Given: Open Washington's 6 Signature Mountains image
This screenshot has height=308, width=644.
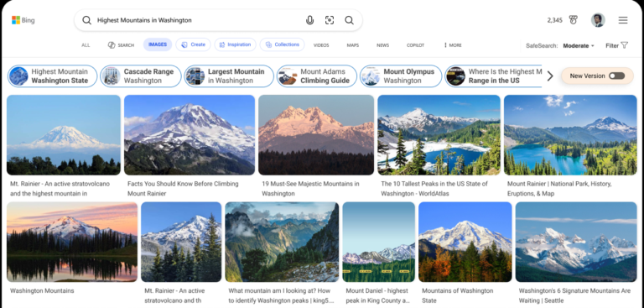Looking at the screenshot, I should click(576, 242).
